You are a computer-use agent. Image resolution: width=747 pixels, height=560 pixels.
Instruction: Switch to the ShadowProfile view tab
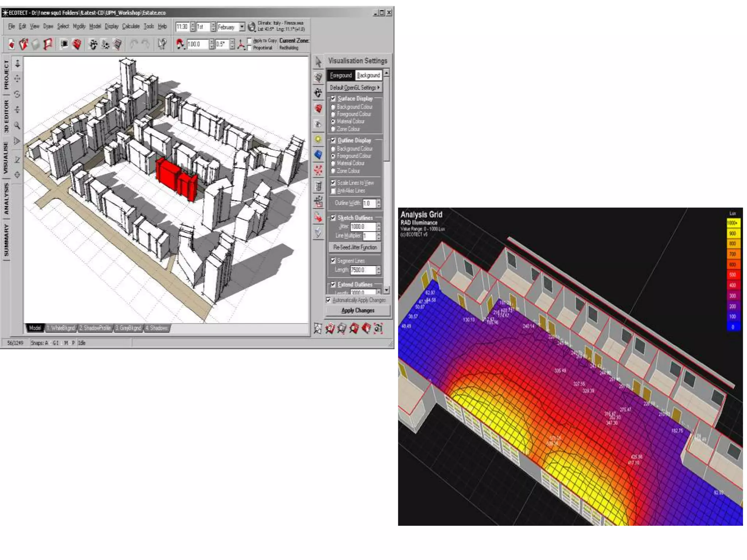95,328
